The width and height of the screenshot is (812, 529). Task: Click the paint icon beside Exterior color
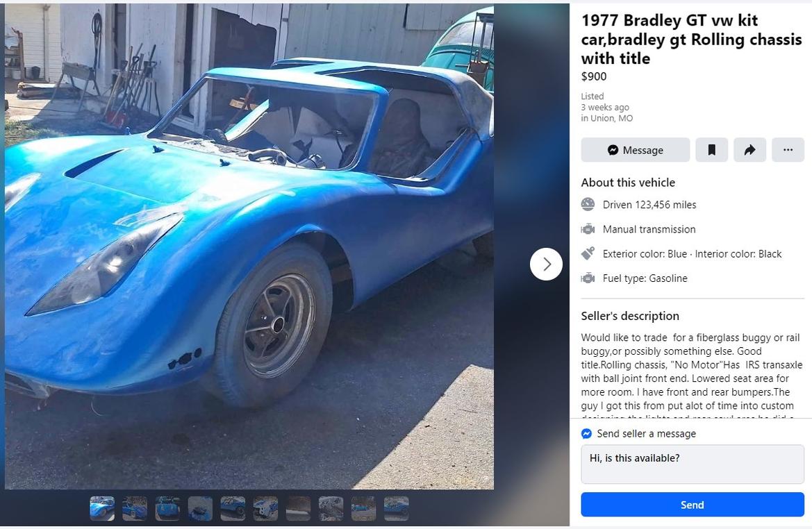click(588, 253)
